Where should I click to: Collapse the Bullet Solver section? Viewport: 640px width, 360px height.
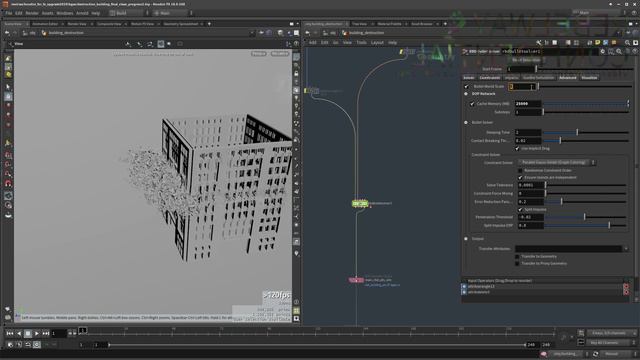[466, 122]
